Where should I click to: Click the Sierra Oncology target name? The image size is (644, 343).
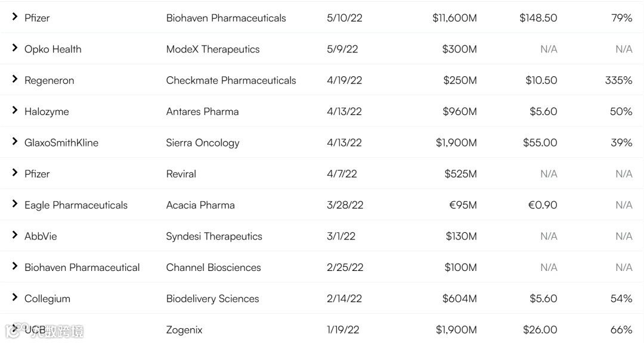coord(203,143)
